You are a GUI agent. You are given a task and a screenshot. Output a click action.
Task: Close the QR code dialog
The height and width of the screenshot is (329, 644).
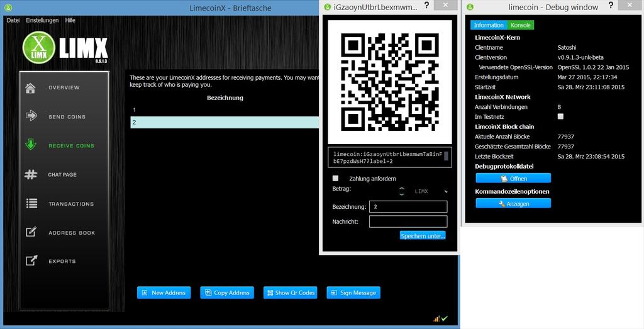[x=446, y=5]
